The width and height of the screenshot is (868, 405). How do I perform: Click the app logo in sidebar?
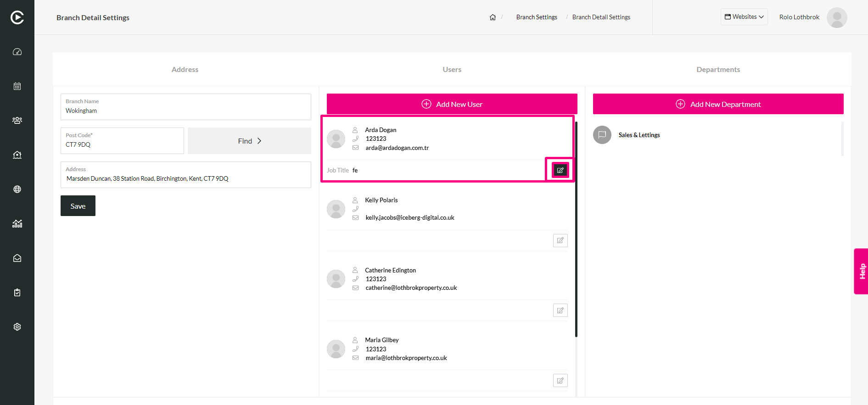(17, 17)
